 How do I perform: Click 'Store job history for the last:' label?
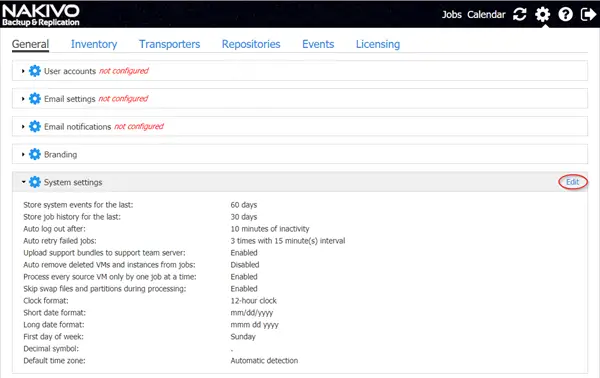click(x=72, y=217)
